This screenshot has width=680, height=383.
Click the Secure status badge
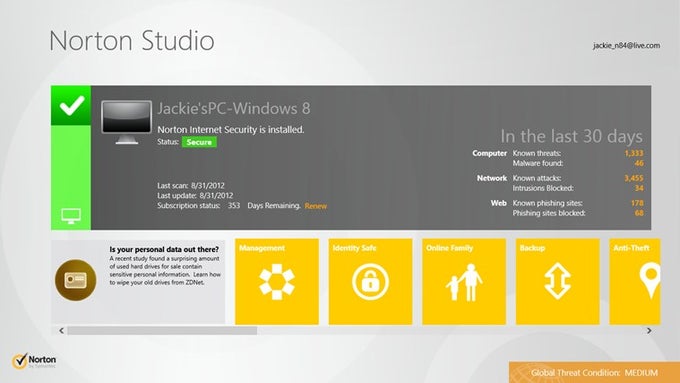[199, 142]
